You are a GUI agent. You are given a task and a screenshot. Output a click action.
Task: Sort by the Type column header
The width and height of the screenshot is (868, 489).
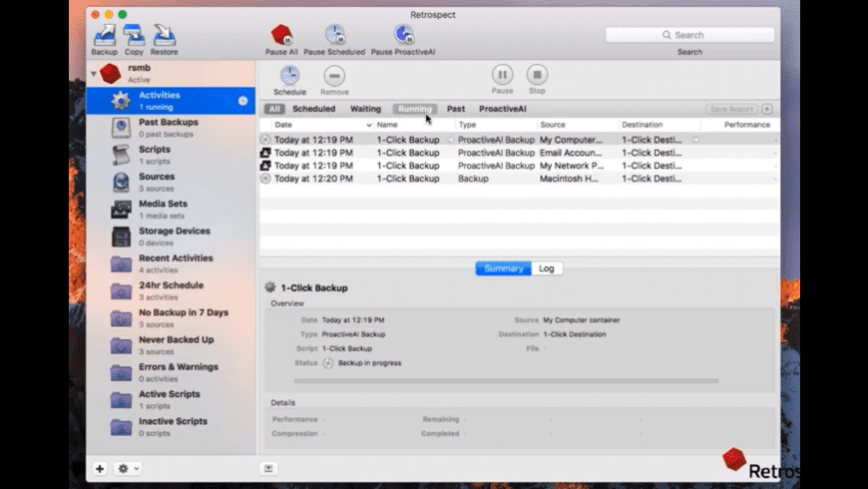(x=497, y=125)
